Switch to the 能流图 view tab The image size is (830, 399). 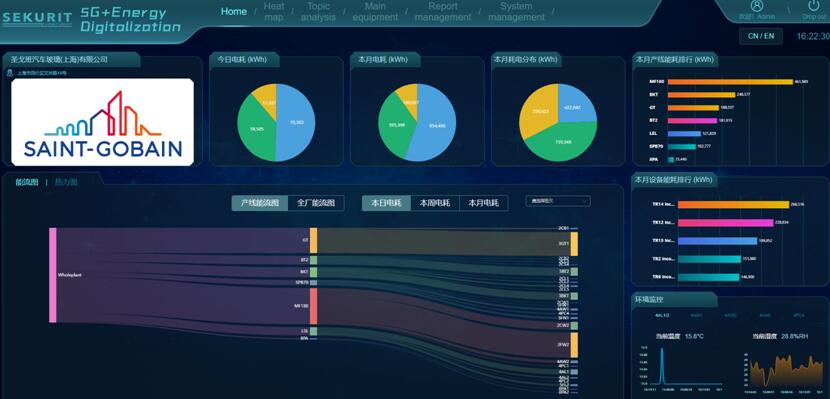(26, 182)
